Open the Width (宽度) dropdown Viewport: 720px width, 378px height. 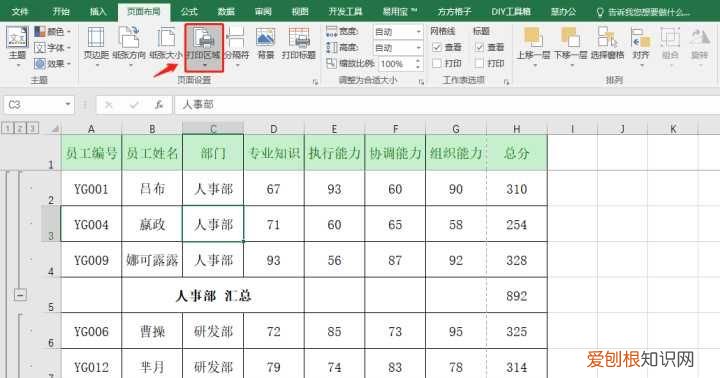tap(418, 32)
